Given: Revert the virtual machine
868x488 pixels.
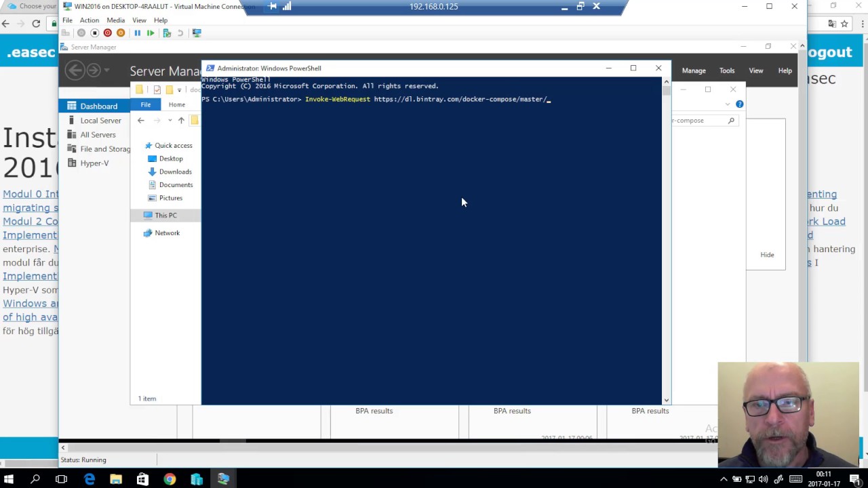Looking at the screenshot, I should [180, 33].
